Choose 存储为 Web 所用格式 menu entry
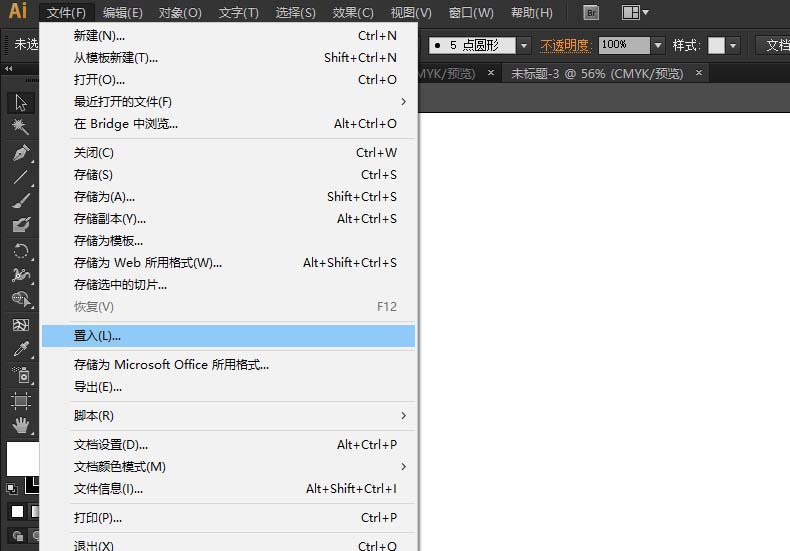 [148, 263]
